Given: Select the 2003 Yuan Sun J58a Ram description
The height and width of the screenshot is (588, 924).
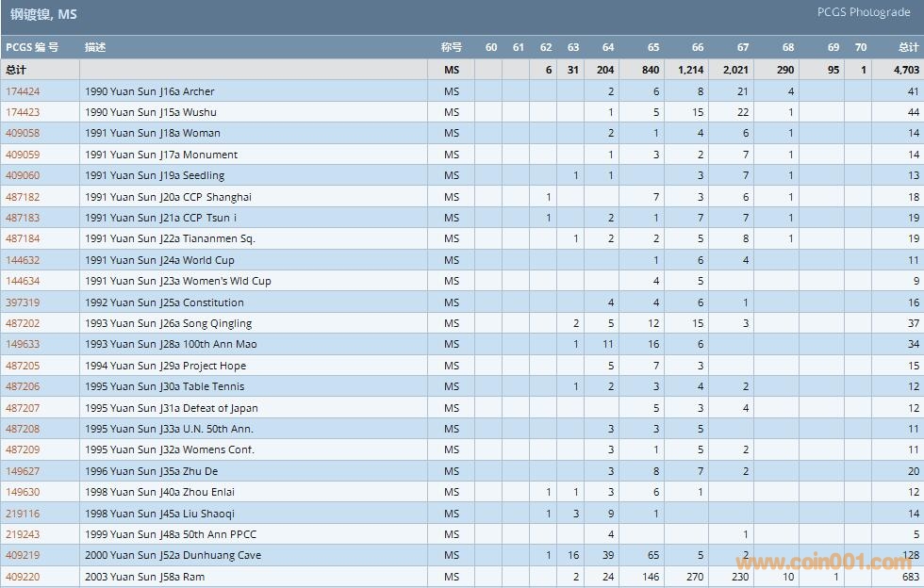Looking at the screenshot, I should coord(144,577).
